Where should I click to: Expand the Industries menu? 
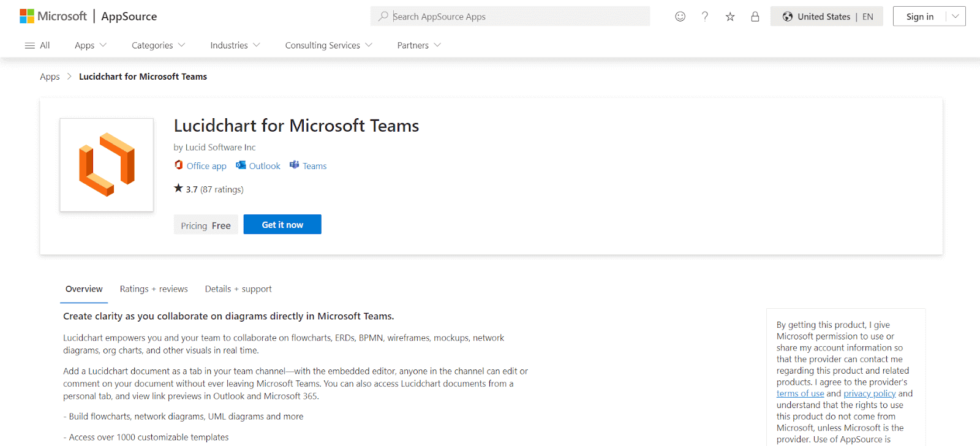click(x=235, y=45)
